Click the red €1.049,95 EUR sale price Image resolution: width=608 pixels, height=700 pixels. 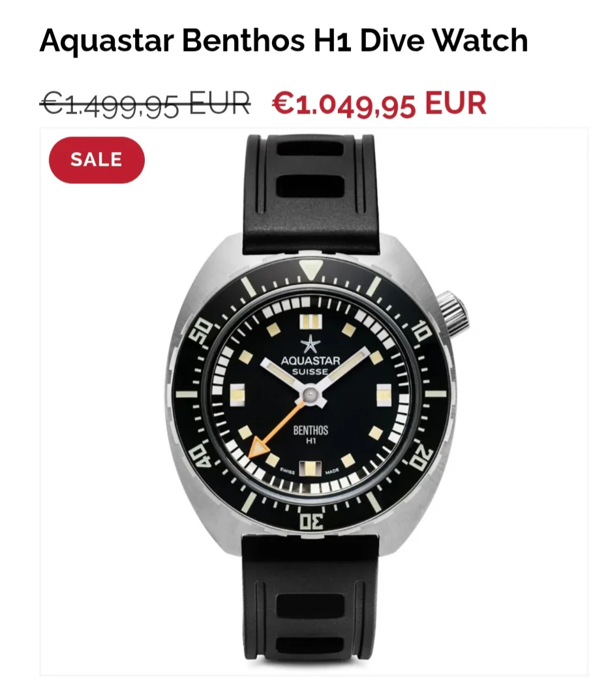click(x=379, y=104)
